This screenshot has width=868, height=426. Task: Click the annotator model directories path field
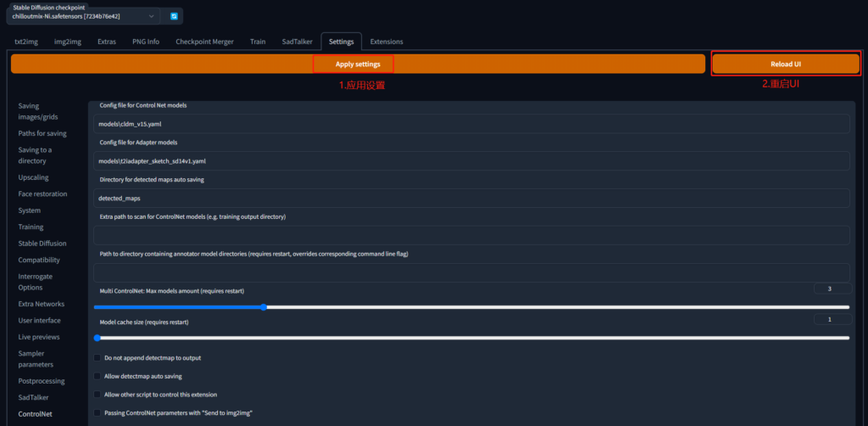471,272
